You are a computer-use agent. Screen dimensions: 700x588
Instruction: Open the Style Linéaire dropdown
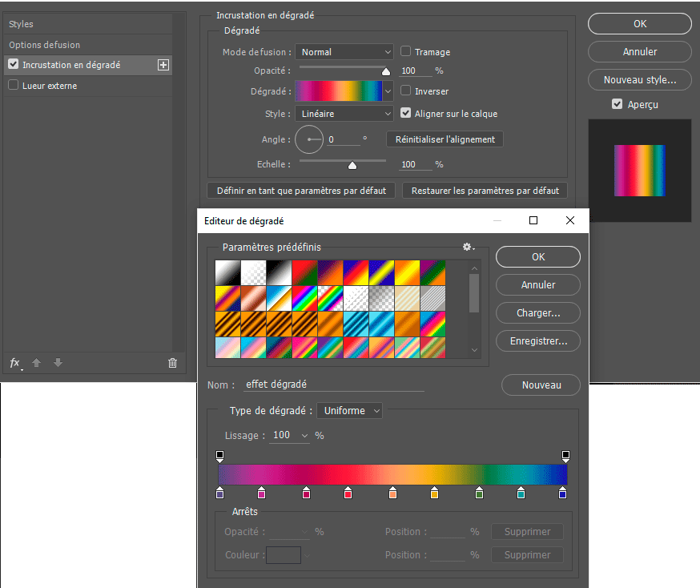[x=344, y=114]
